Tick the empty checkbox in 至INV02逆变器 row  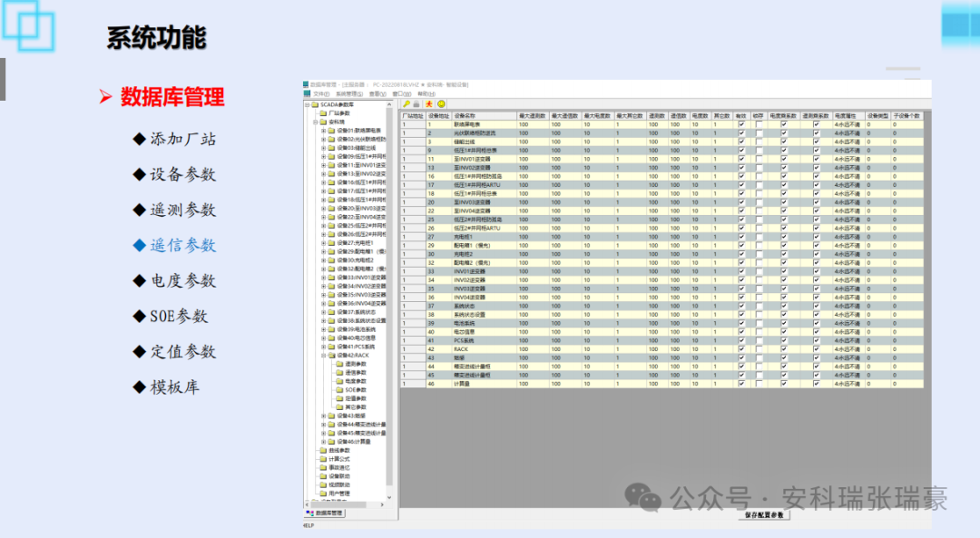click(x=759, y=168)
